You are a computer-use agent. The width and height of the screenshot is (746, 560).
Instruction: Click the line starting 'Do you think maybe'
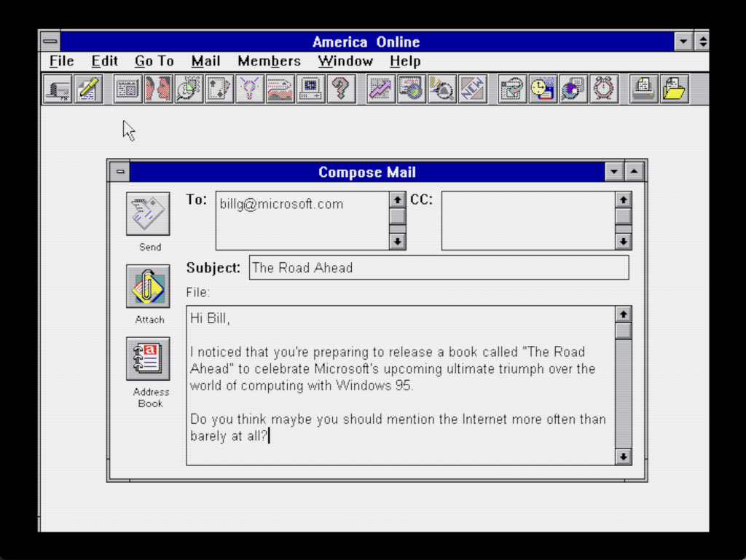(x=398, y=419)
